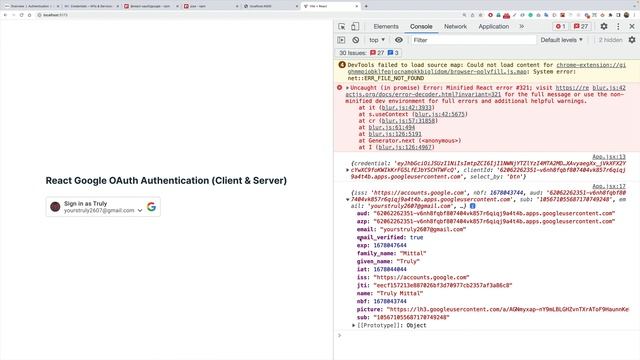
Task: Expand the logged credential object
Action: [x=347, y=170]
